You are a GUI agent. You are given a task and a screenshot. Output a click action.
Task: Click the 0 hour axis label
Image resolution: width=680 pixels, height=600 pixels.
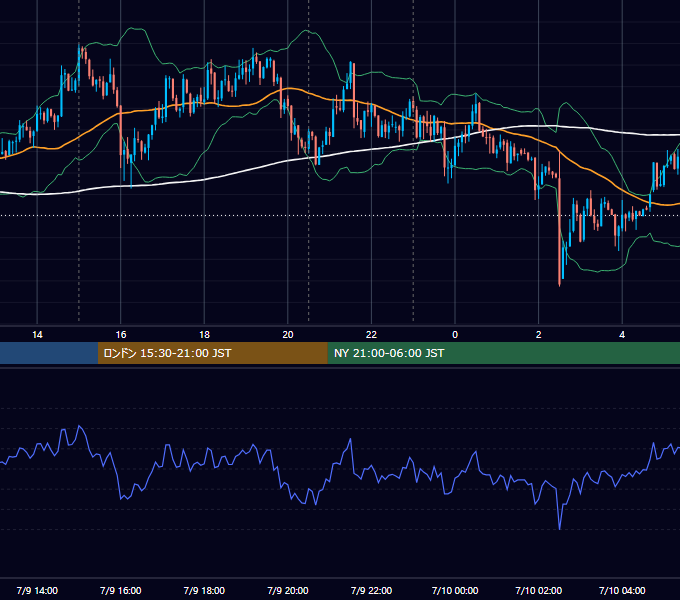(x=455, y=335)
